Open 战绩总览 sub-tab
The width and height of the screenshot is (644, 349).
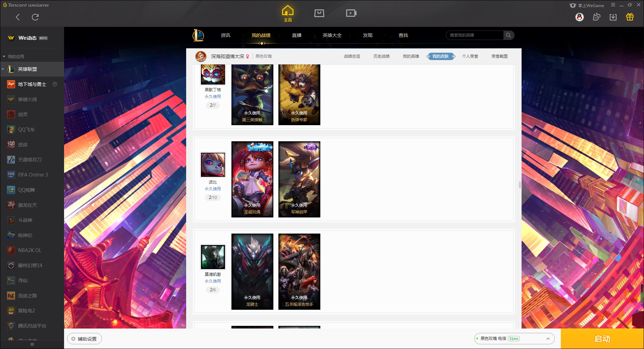click(352, 56)
